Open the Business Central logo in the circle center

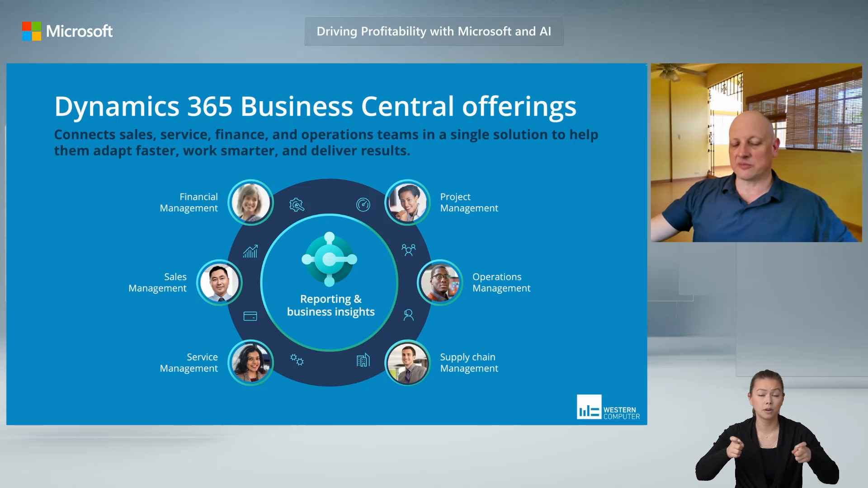point(330,260)
